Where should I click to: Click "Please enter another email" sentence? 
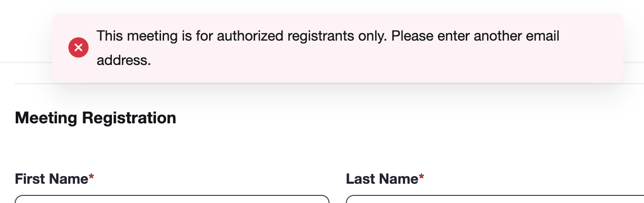tap(475, 37)
